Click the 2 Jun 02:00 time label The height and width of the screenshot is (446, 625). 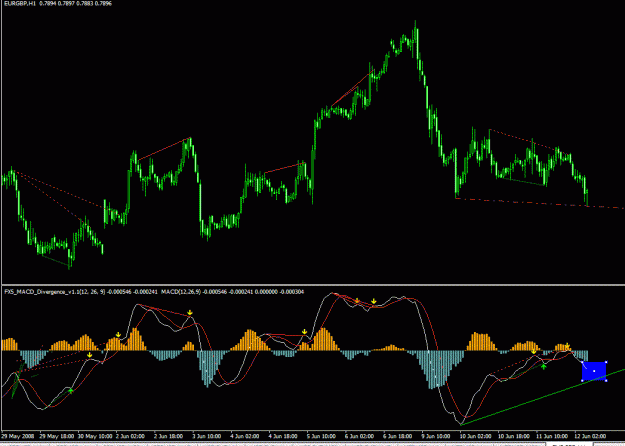130,436
